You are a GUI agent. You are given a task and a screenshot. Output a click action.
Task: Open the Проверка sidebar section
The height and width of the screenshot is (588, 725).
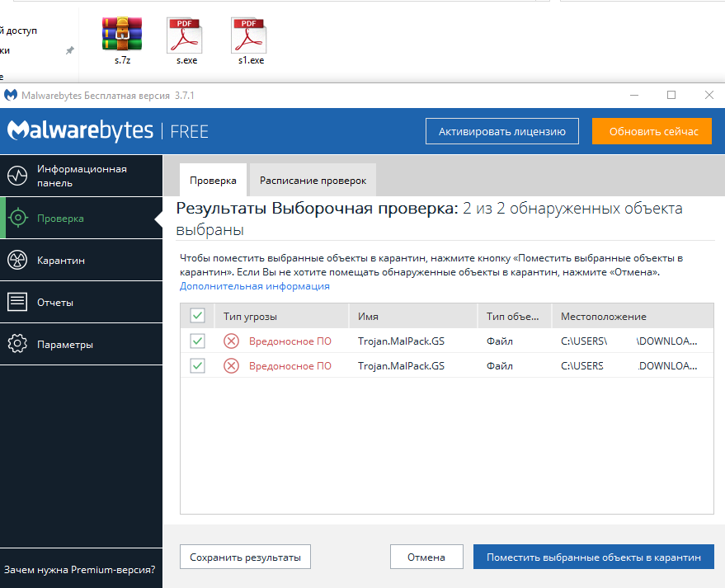(82, 218)
